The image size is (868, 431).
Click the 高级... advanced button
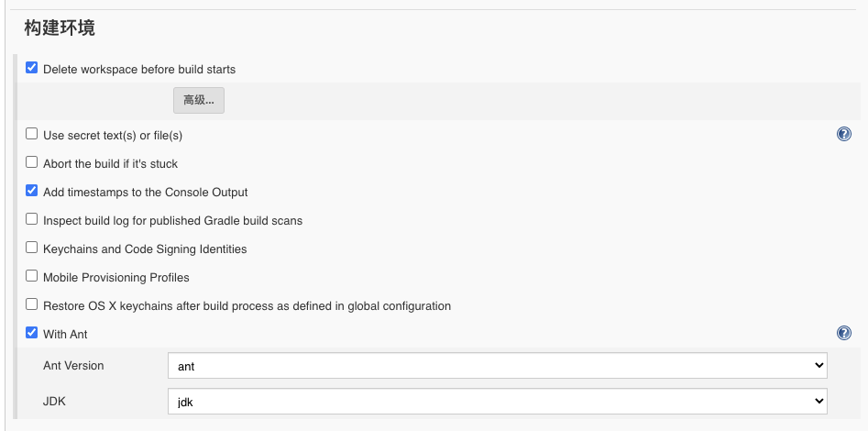click(199, 100)
